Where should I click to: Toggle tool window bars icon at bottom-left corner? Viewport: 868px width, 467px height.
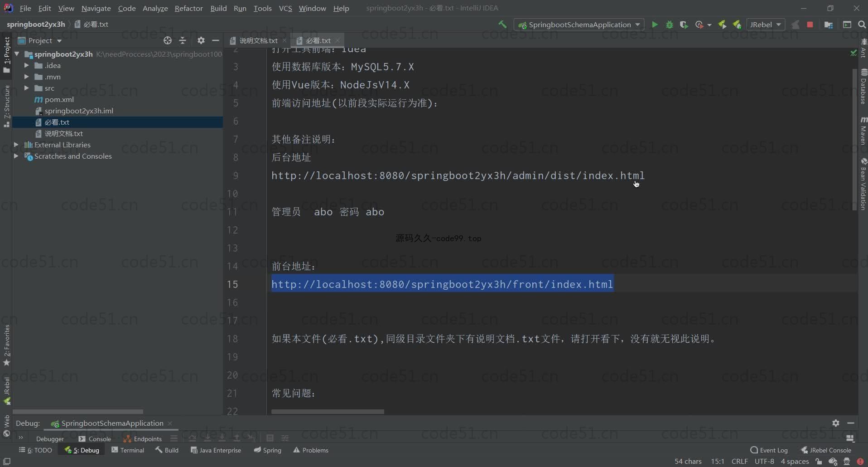[7, 461]
